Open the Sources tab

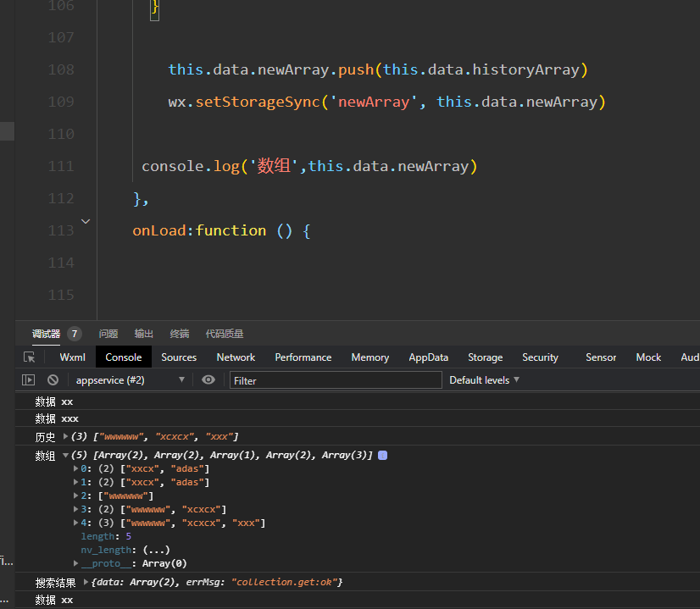coord(179,357)
